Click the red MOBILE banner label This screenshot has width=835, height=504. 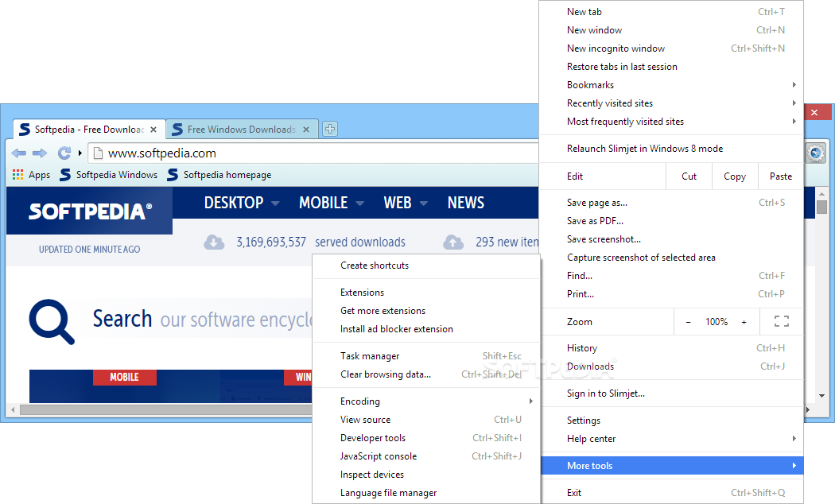pos(125,378)
